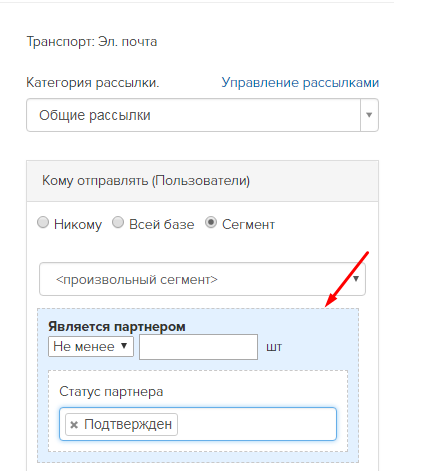The image size is (430, 471).
Task: Open the Общие рассылки category dropdown
Action: click(202, 115)
